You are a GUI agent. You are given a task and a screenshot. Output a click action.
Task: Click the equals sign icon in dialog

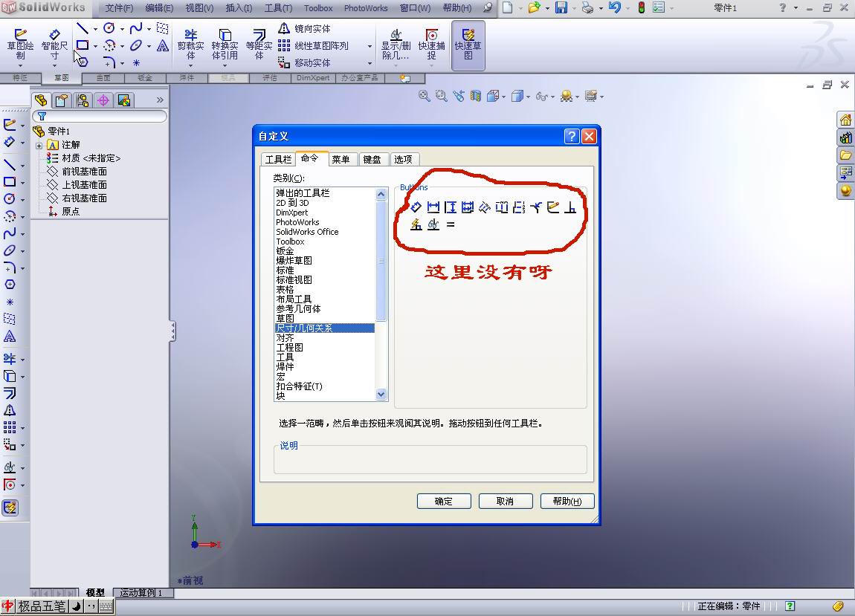(x=451, y=224)
